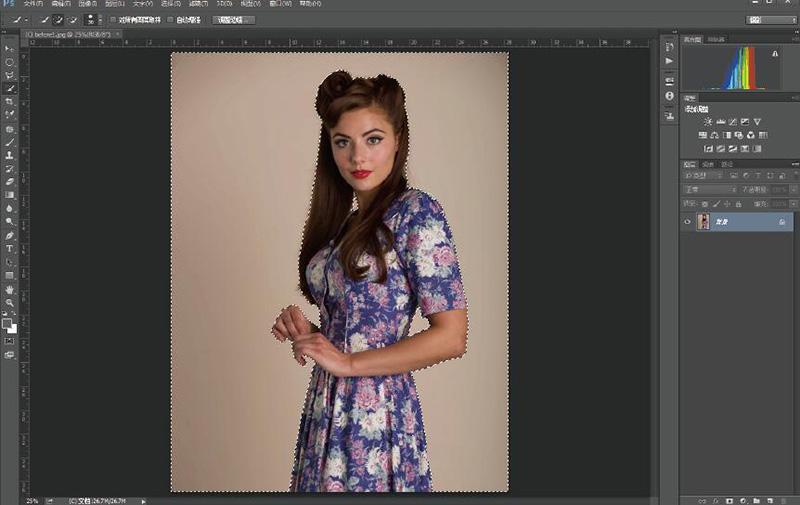The image size is (800, 505).
Task: Select the Move tool
Action: (x=10, y=48)
